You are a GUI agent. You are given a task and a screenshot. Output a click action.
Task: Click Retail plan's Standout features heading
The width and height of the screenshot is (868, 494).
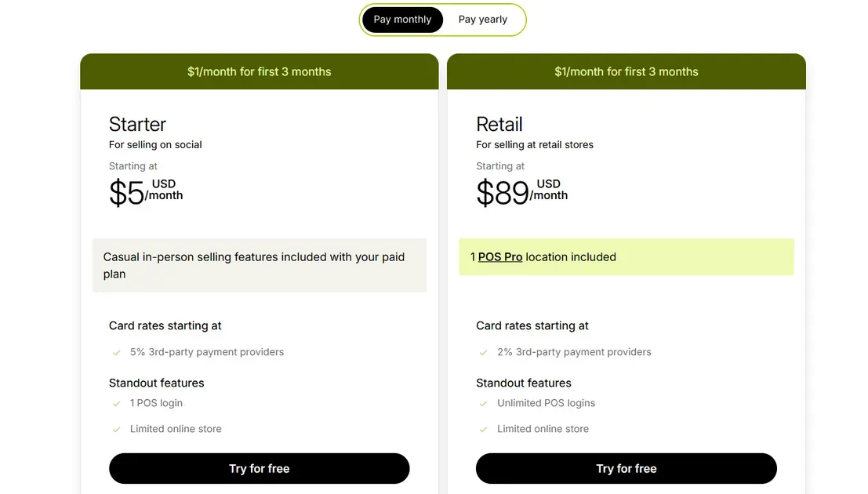(x=524, y=383)
